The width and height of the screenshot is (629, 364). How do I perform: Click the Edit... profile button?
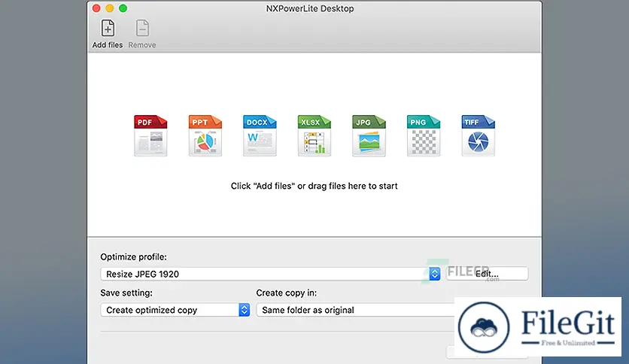pos(487,274)
